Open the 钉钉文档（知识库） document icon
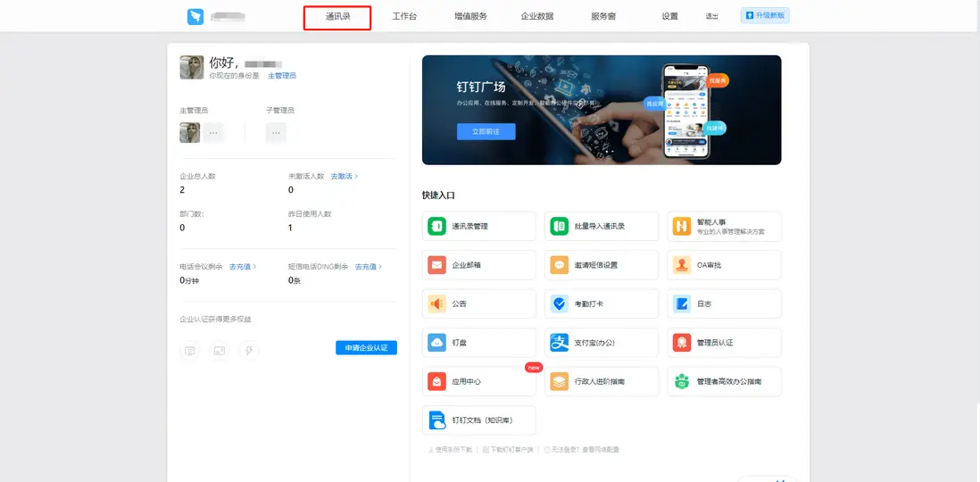980x482 pixels. (436, 420)
